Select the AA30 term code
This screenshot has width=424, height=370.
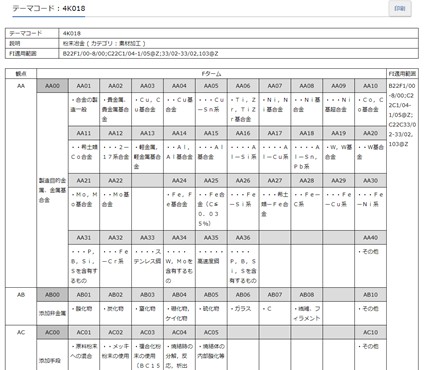[x=370, y=181]
